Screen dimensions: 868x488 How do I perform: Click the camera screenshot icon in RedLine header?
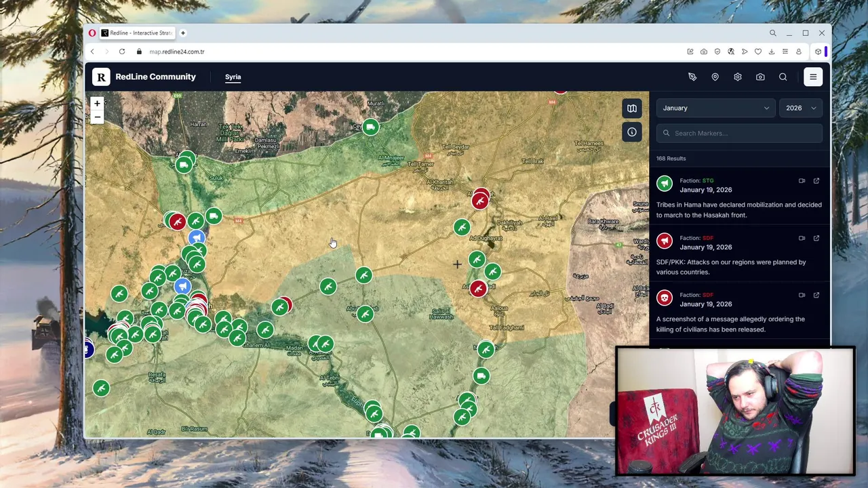pyautogui.click(x=760, y=77)
